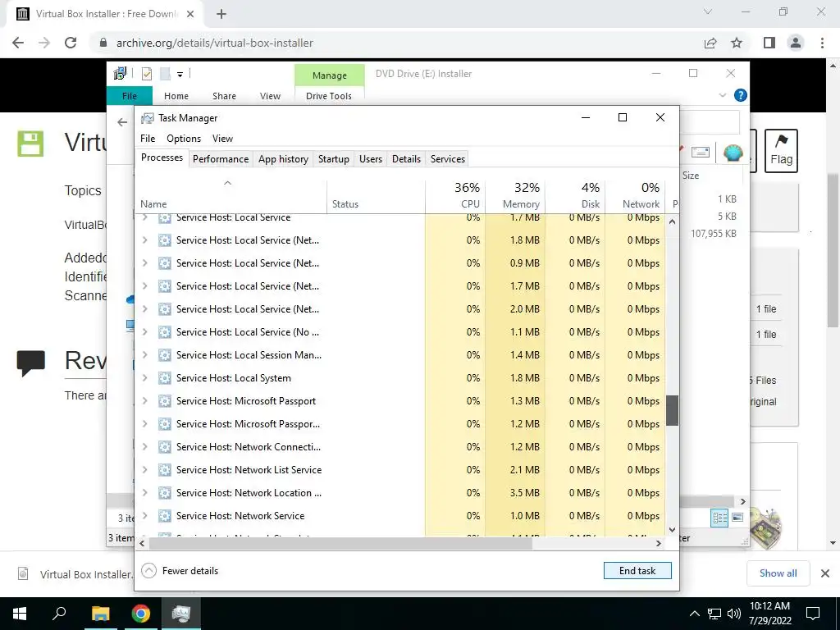Open the notification center icon
This screenshot has height=630, width=840.
click(x=813, y=614)
